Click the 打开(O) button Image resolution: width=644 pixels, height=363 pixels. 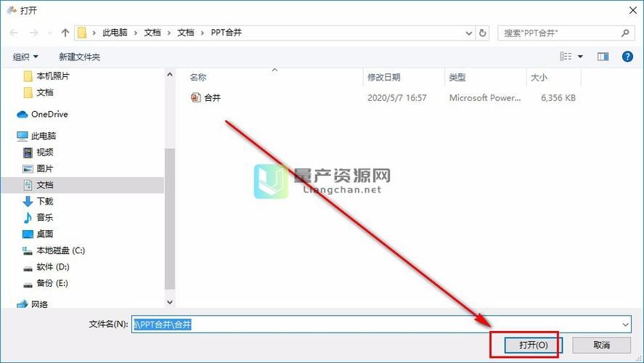(533, 345)
